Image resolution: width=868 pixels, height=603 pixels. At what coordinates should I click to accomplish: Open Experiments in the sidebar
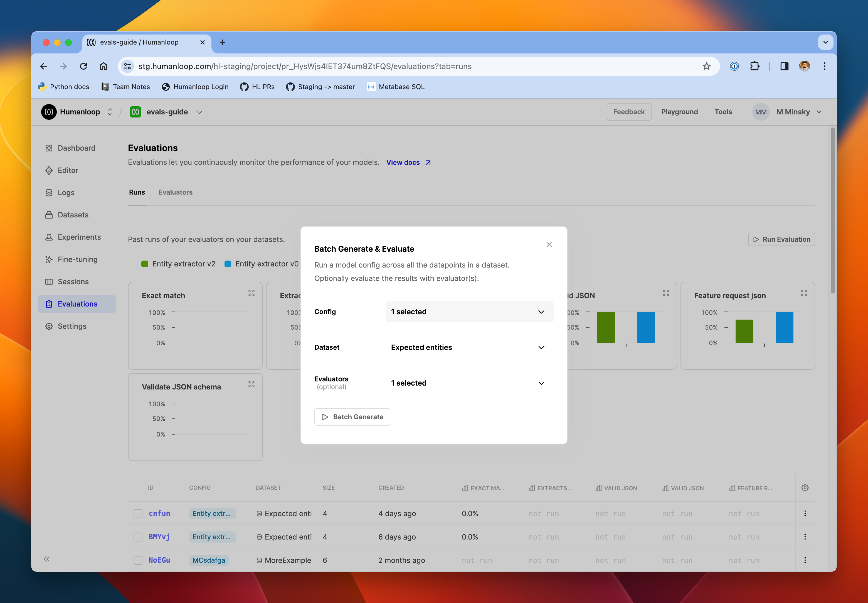pos(77,237)
